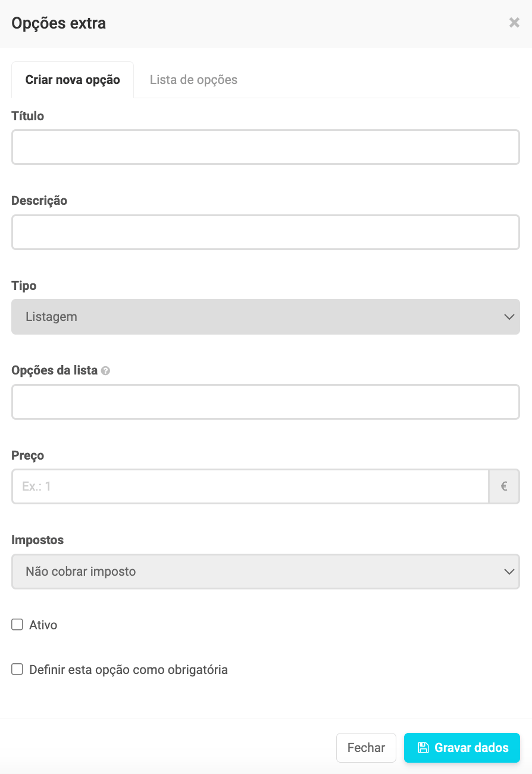Save with the Gravar dados button
532x774 pixels.
point(462,748)
